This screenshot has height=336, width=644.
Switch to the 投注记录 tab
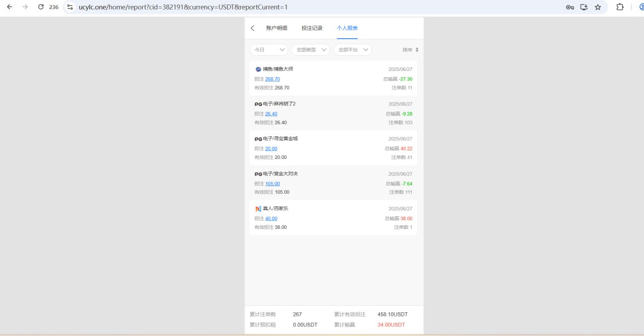312,28
